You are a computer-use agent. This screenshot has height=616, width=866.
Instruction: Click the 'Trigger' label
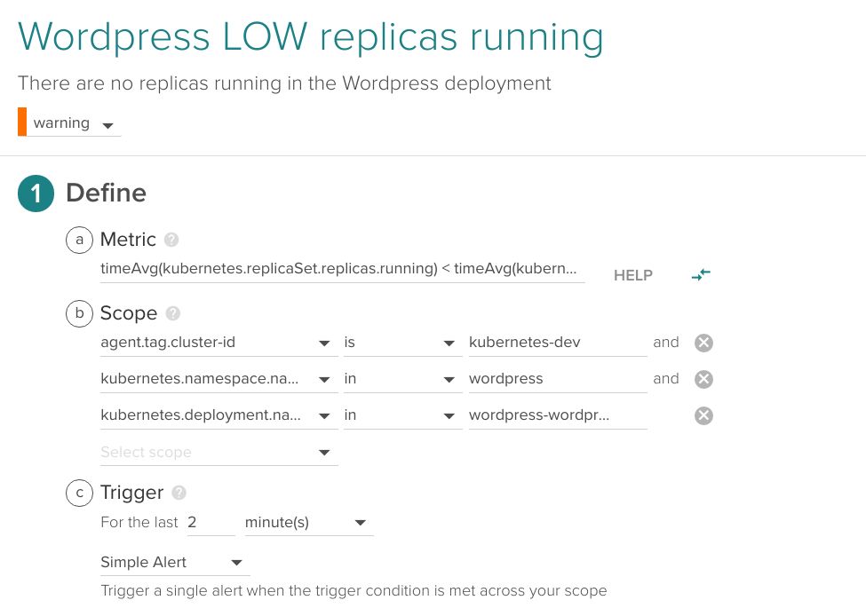click(x=132, y=493)
